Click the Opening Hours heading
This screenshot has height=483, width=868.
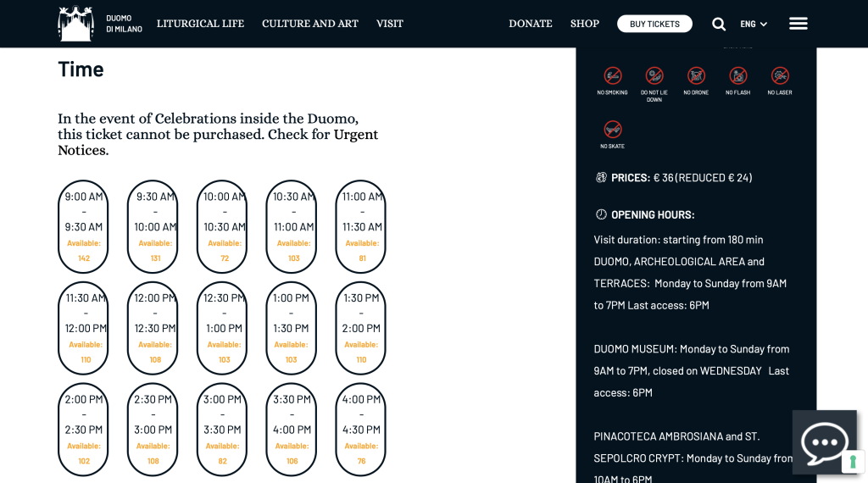pos(653,214)
